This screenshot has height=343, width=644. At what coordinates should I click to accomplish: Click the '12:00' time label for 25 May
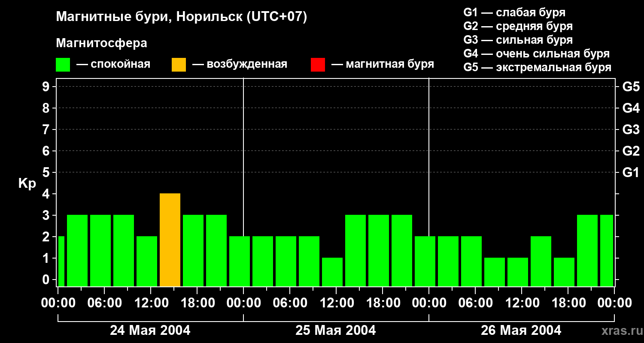[336, 303]
